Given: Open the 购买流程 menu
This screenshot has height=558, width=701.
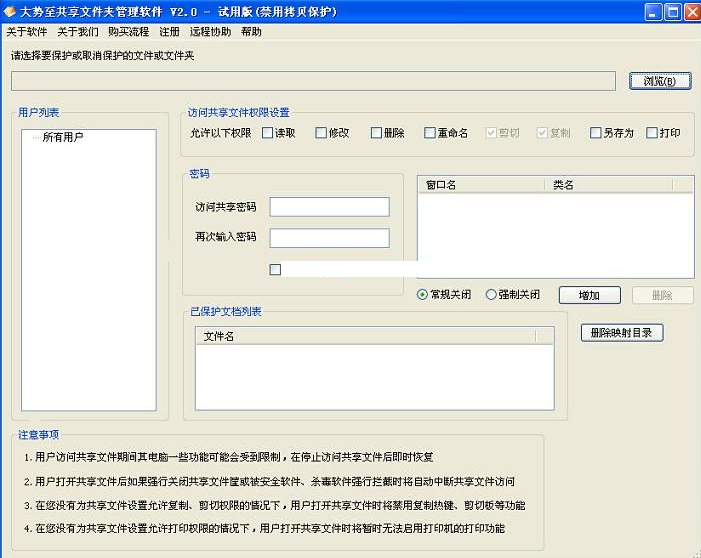Looking at the screenshot, I should (128, 32).
